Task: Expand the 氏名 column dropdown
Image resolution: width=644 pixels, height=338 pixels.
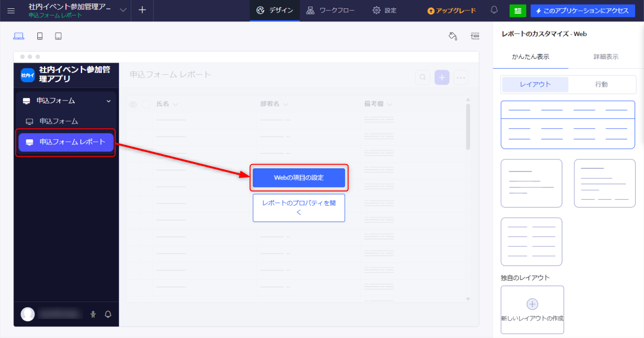Action: pos(176,104)
